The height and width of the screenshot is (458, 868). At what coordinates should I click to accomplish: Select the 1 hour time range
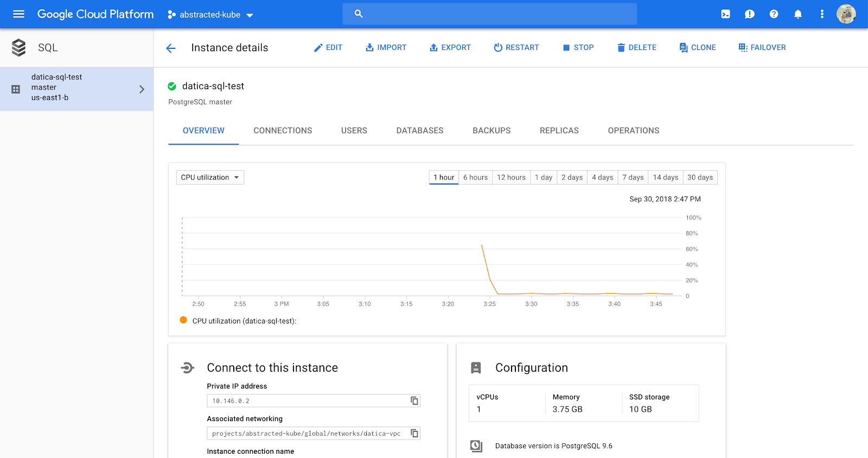click(x=444, y=177)
